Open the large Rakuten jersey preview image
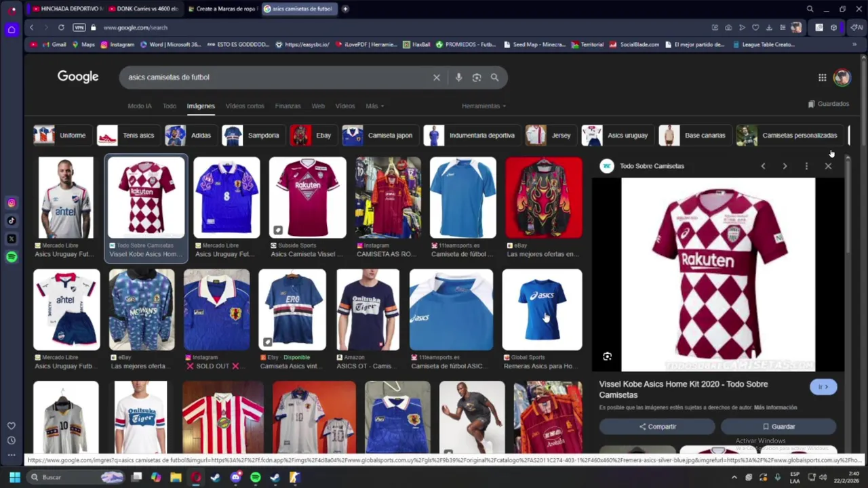This screenshot has height=488, width=868. click(718, 274)
